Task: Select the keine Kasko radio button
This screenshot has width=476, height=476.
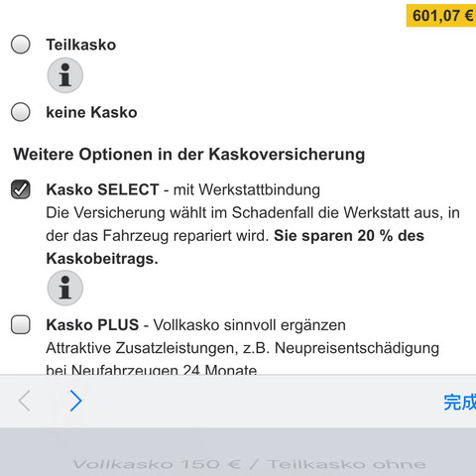Action: (x=21, y=112)
